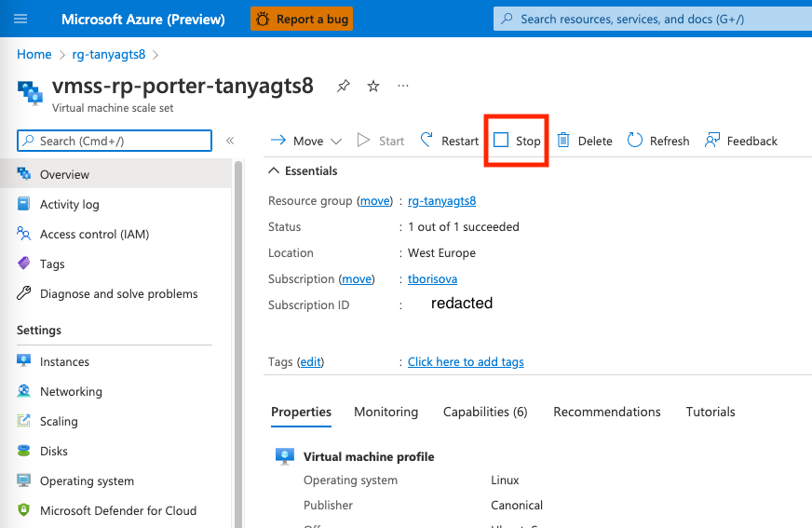Screen dimensions: 812x528
Task: Switch to the Monitoring tab
Action: tap(386, 412)
